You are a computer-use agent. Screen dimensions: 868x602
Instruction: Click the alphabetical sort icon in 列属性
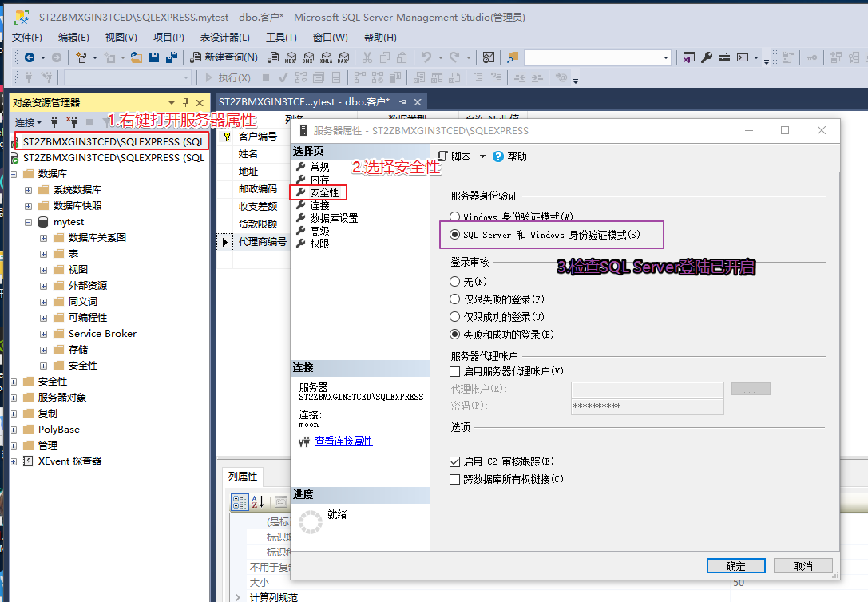(257, 502)
